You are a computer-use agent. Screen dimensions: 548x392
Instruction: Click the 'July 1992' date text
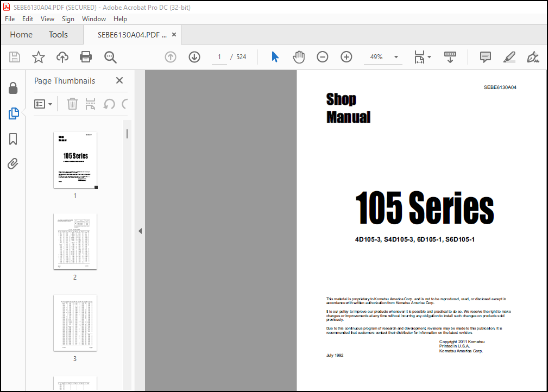335,355
